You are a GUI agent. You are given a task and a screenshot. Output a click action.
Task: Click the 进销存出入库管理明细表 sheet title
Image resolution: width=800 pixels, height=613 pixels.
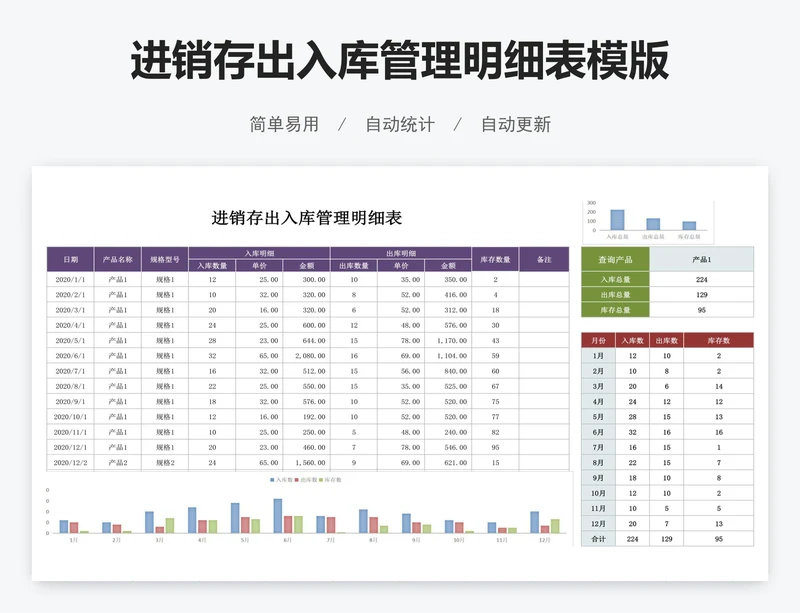click(306, 218)
